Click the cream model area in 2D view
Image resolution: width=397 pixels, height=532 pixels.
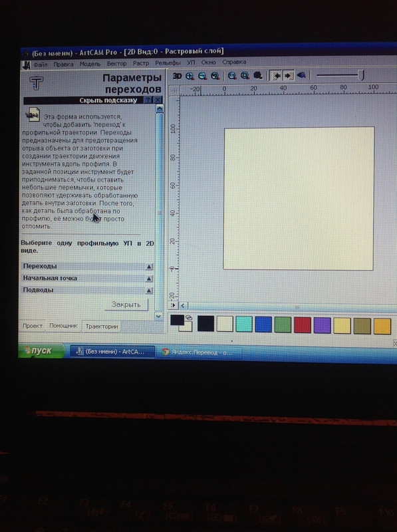point(299,198)
